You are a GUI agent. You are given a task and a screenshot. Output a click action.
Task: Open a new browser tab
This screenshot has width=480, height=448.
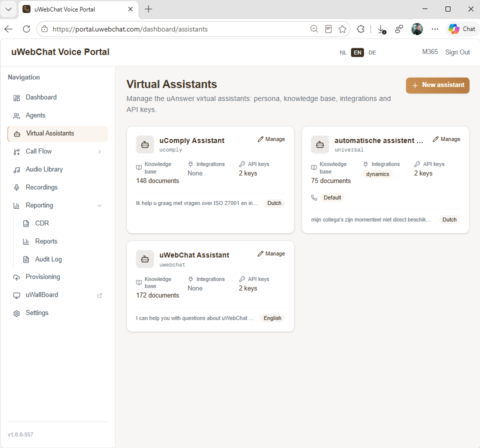(x=148, y=9)
